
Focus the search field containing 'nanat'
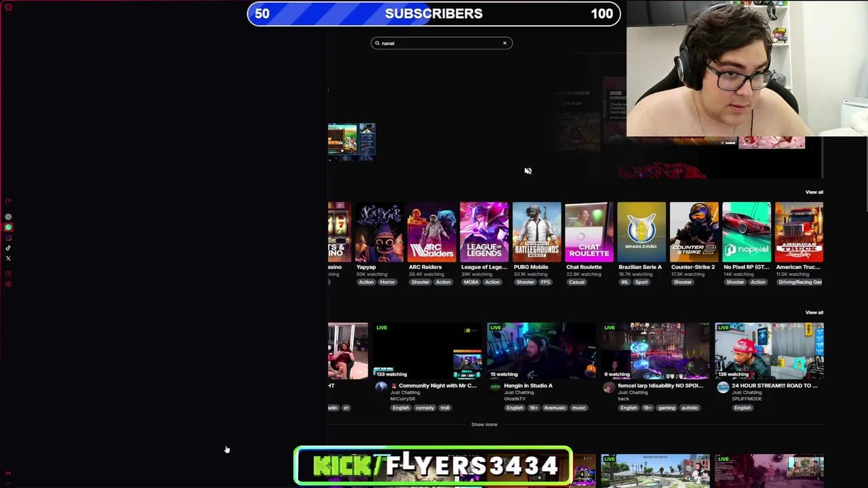(441, 43)
